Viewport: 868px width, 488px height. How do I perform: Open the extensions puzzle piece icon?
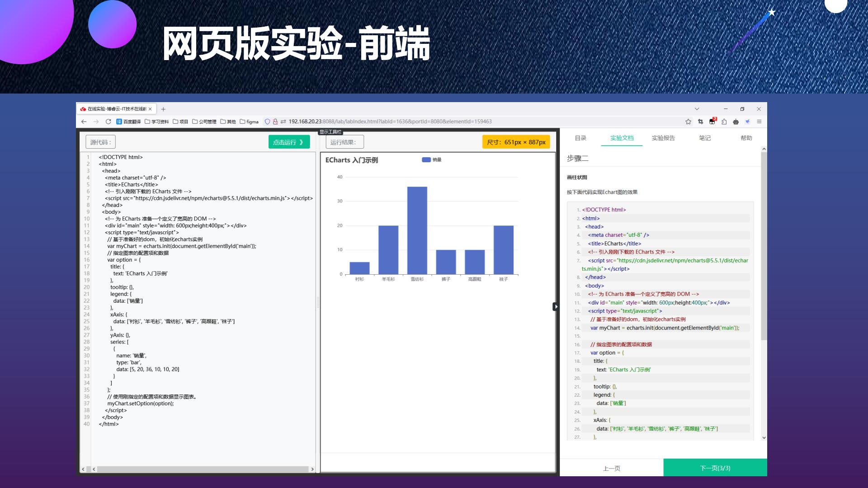[x=724, y=122]
